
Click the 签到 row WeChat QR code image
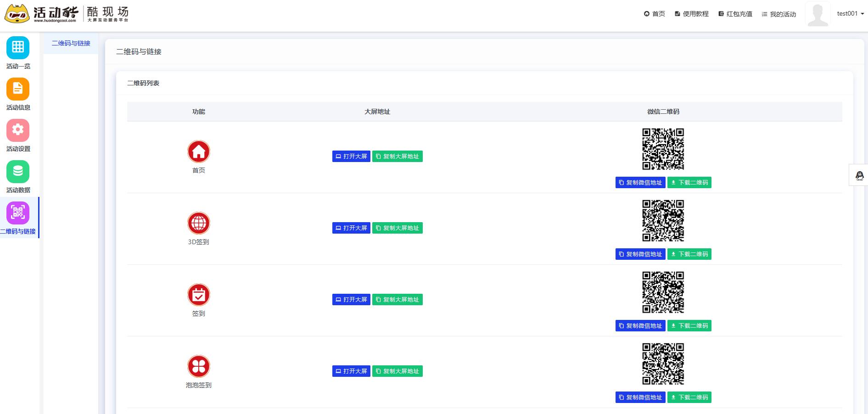(663, 292)
